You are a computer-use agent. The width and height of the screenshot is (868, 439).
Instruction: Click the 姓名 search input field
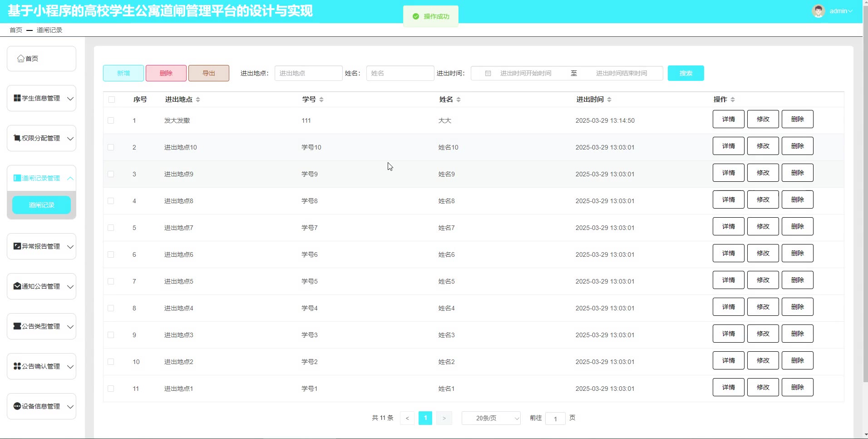(399, 73)
